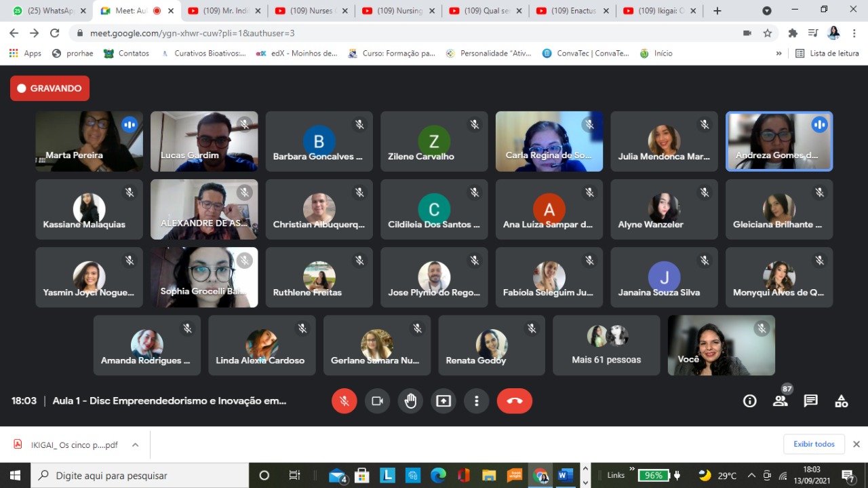The image size is (868, 488).
Task: Open the chat panel icon
Action: 811,401
